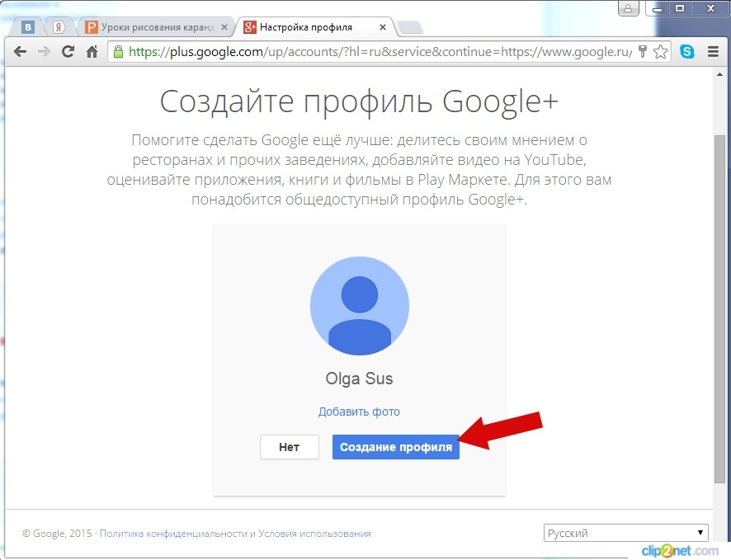Expand the Русский language dropdown

coord(625,533)
